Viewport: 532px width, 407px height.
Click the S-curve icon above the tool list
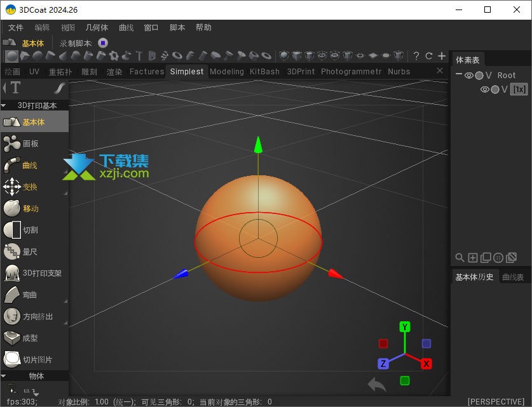[60, 88]
